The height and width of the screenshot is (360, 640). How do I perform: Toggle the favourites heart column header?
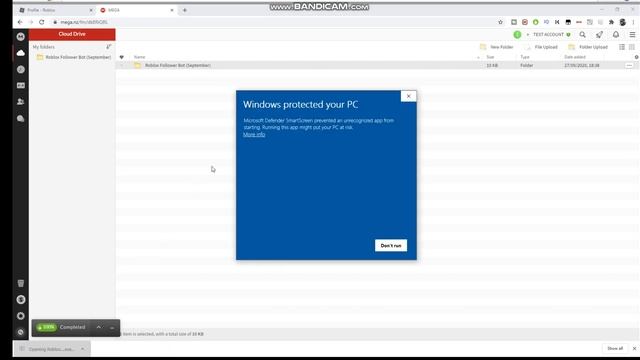pos(122,57)
